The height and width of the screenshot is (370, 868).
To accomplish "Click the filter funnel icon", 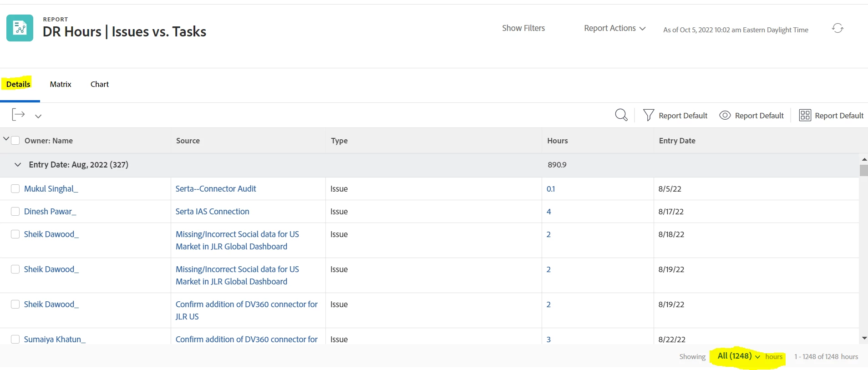I will pyautogui.click(x=648, y=115).
